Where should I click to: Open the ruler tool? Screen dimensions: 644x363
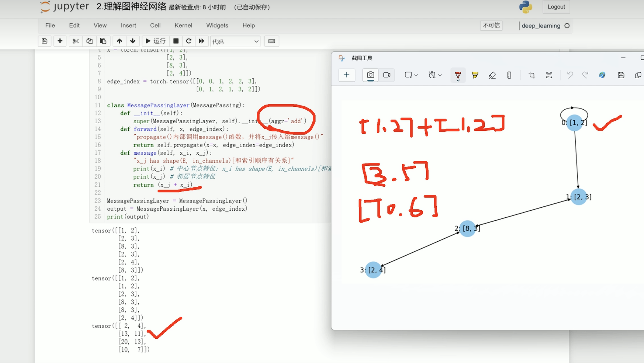(x=509, y=75)
